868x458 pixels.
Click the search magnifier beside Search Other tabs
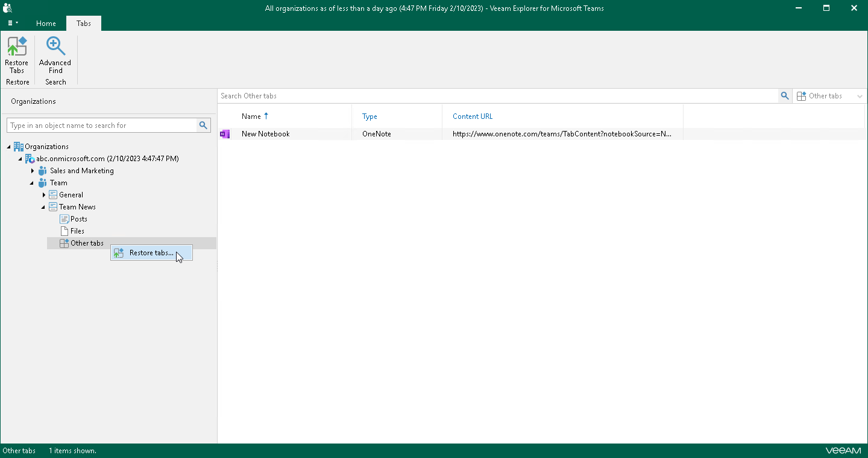[785, 96]
